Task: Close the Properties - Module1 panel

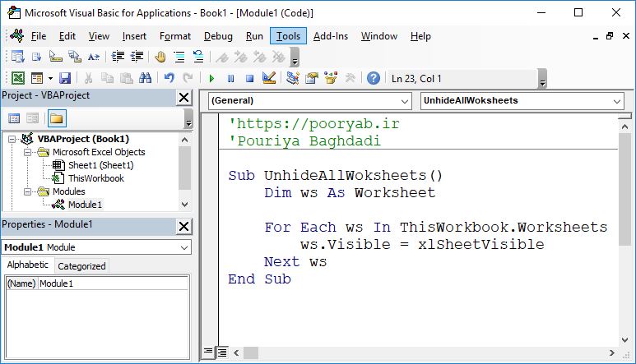Action: (183, 224)
